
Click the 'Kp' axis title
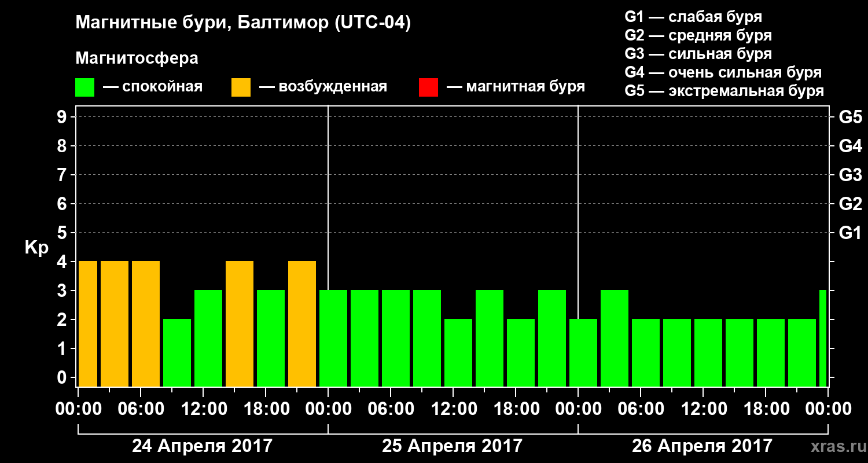(x=36, y=247)
